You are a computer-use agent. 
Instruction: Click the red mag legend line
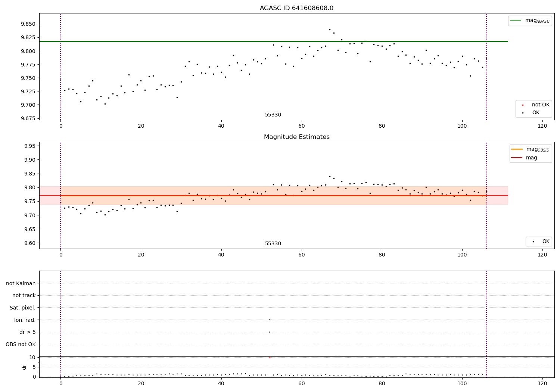pyautogui.click(x=517, y=158)
